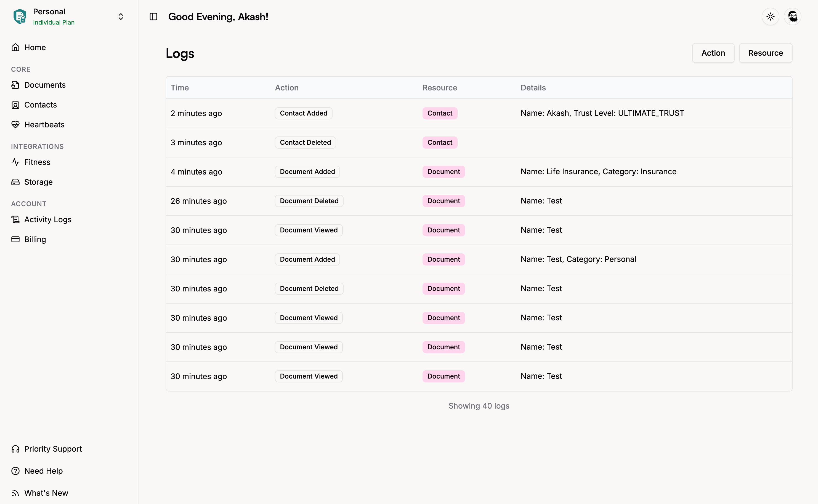This screenshot has height=504, width=818.
Task: Expand the Personal workspace switcher chevron
Action: pyautogui.click(x=121, y=17)
